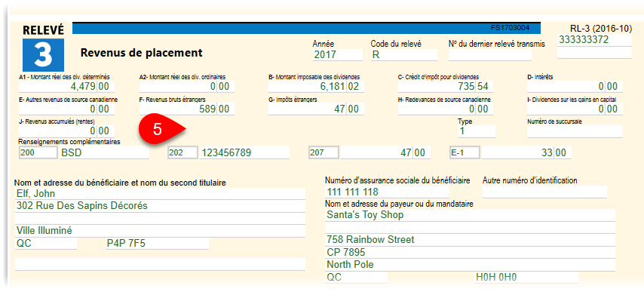Click the G Impôts étrangers amount field
Image resolution: width=644 pixels, height=292 pixels.
coord(316,109)
